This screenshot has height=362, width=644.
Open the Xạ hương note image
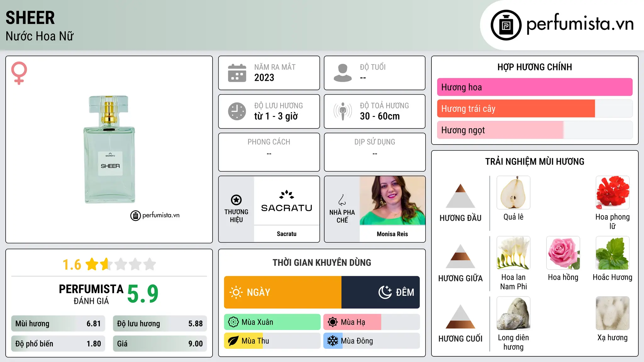click(x=613, y=313)
